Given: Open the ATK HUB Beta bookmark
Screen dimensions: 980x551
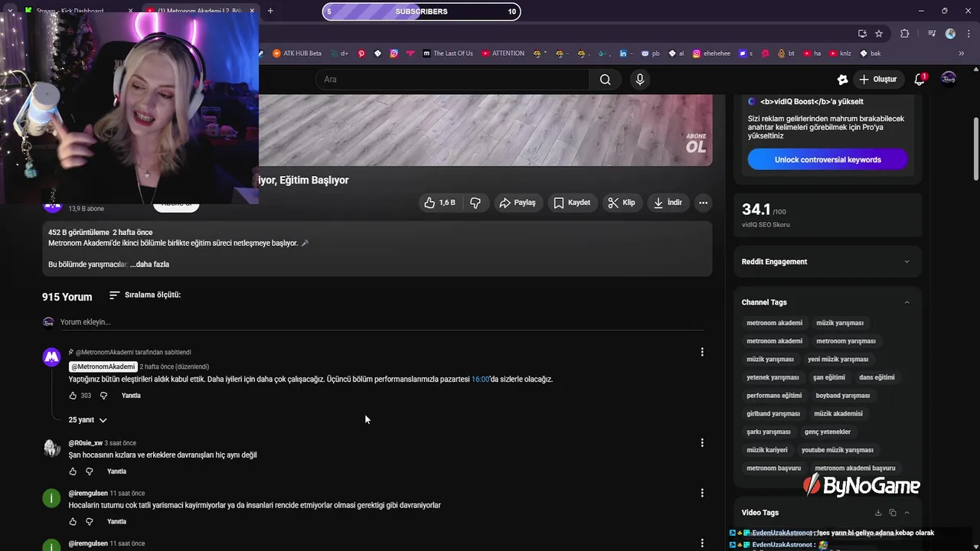Looking at the screenshot, I should [x=297, y=54].
